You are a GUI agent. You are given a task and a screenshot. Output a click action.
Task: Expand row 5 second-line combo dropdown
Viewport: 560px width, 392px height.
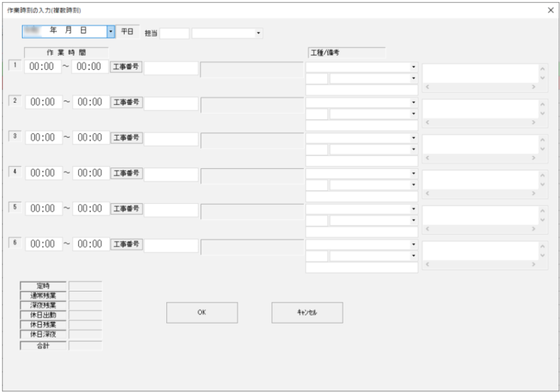tap(413, 220)
